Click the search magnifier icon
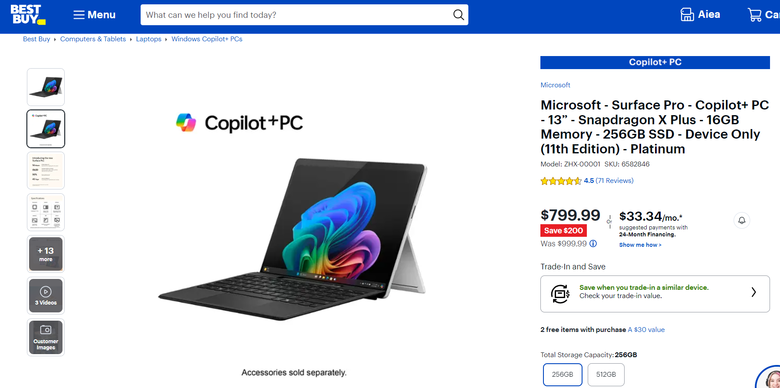Screen dimensions: 780x388 click(x=458, y=15)
